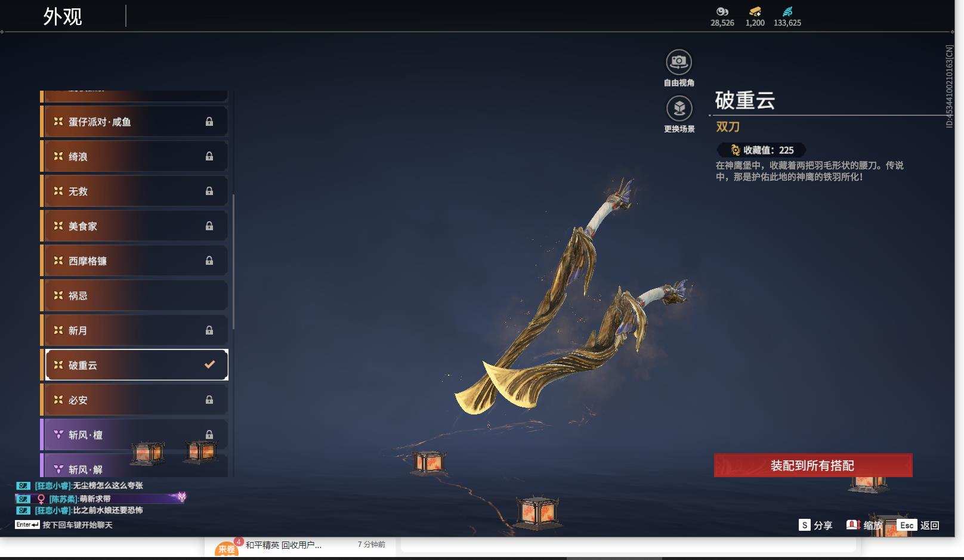Click the lock icon on 必安
The image size is (964, 560).
[x=209, y=400]
